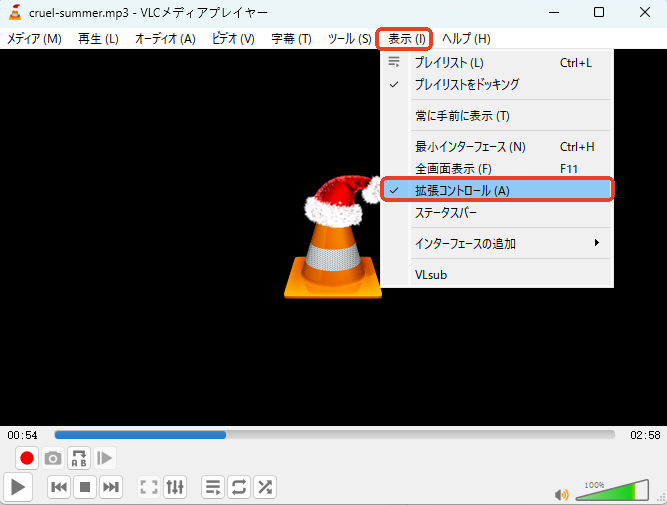The height and width of the screenshot is (505, 667).
Task: Select ステータスバー from the view menu
Action: (446, 212)
